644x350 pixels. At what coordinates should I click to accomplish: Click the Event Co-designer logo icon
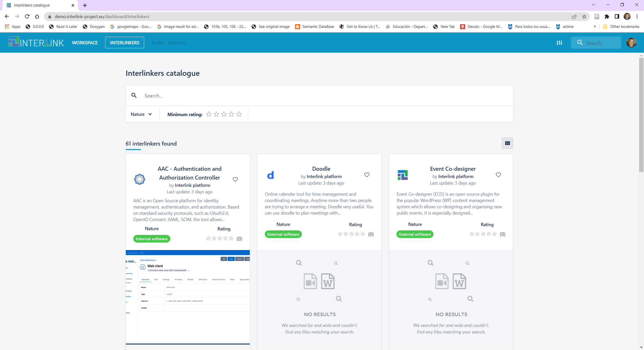pos(403,175)
